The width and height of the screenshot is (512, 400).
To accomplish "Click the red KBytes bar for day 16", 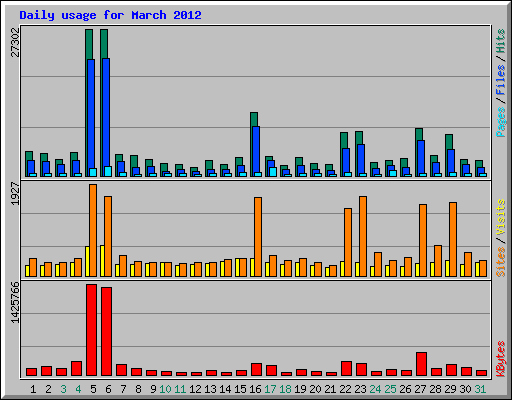I will coord(256,370).
